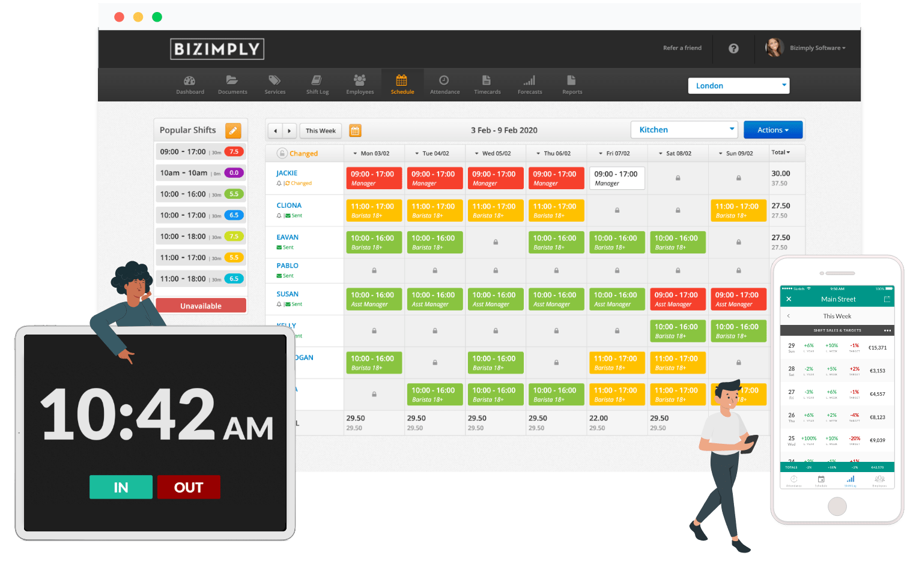Tap the red OUT clock button

click(x=189, y=487)
